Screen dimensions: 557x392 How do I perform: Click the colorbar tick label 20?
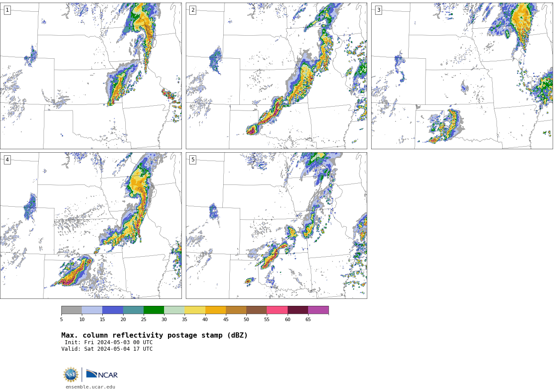pos(123,320)
